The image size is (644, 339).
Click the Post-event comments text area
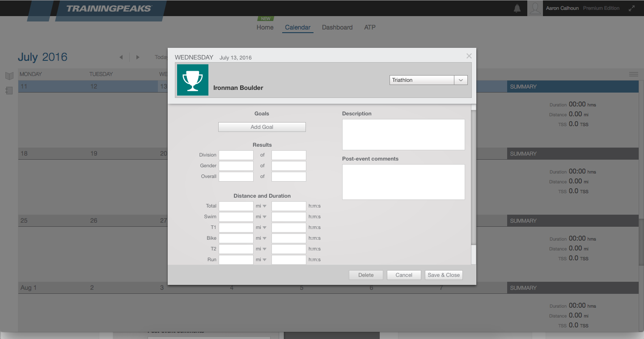pyautogui.click(x=403, y=182)
